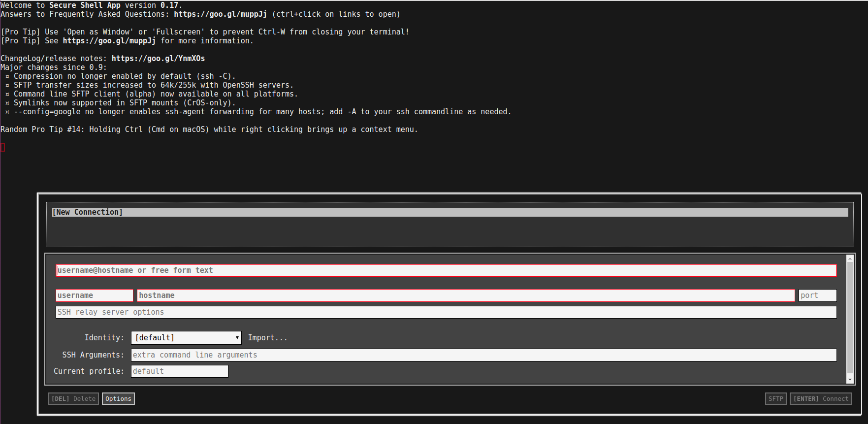Click the Current profile field showing default

[x=180, y=371]
